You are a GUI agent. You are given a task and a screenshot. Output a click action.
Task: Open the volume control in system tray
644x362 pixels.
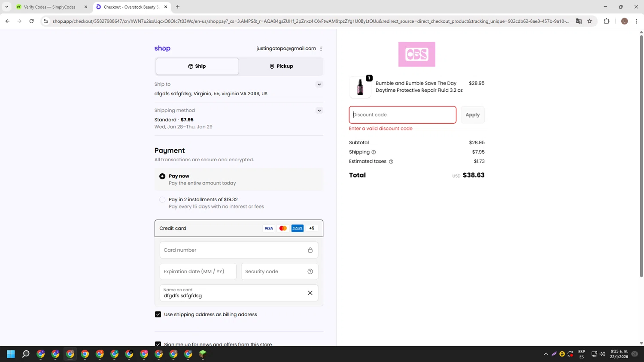point(602,354)
